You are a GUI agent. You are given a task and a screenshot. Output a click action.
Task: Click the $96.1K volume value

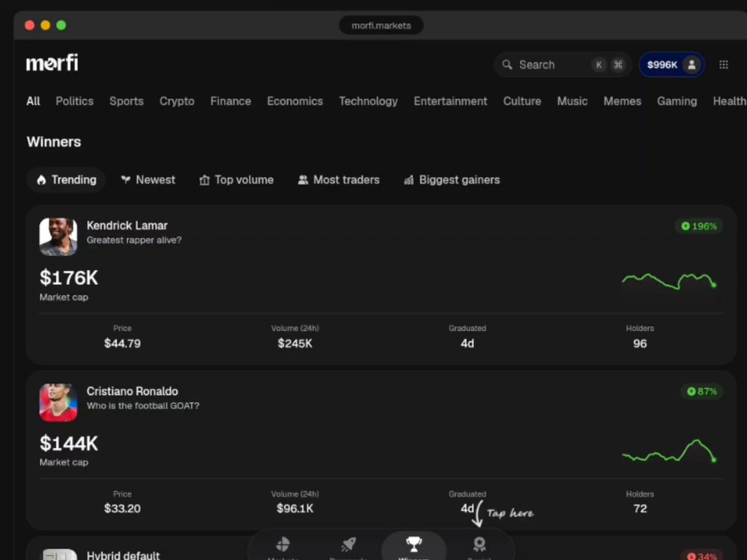[295, 509]
